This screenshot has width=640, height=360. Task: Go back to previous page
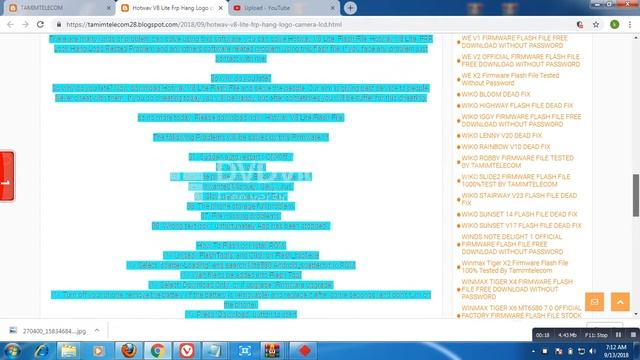pos(11,24)
